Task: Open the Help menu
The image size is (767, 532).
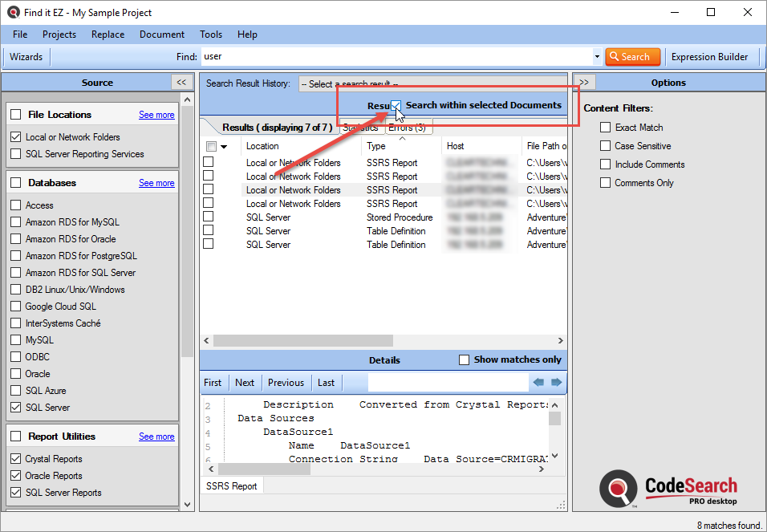Action: 248,35
